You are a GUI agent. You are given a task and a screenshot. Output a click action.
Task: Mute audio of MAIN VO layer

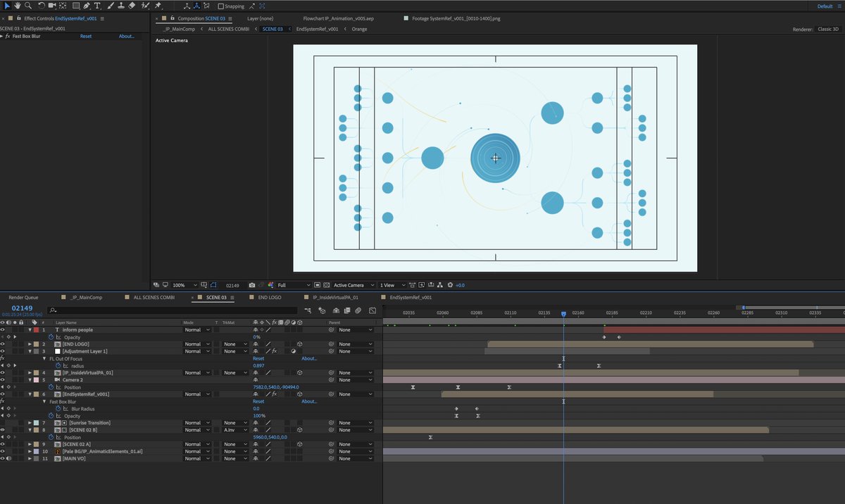pyautogui.click(x=8, y=459)
